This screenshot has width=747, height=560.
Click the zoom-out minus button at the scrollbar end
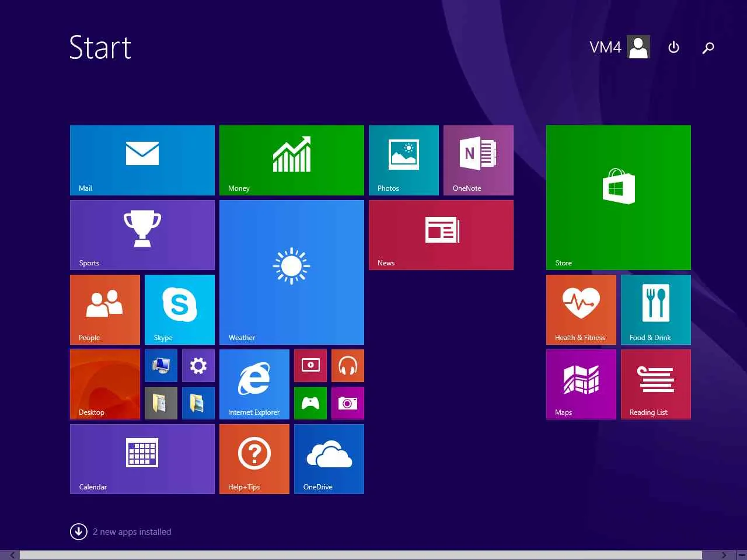[742, 555]
